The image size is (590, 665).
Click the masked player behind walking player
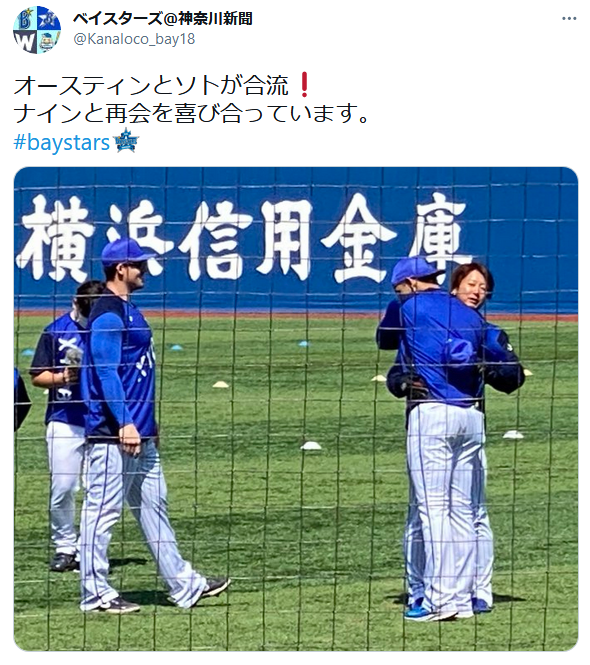64,425
